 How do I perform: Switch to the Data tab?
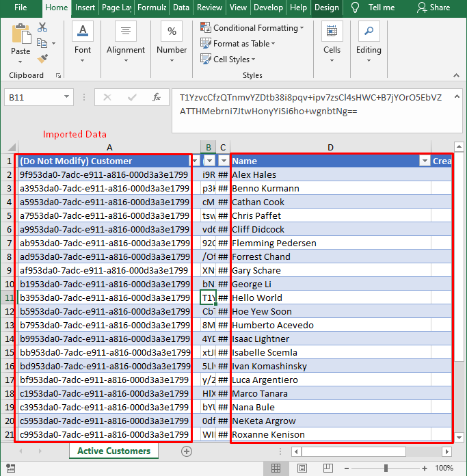[x=181, y=8]
